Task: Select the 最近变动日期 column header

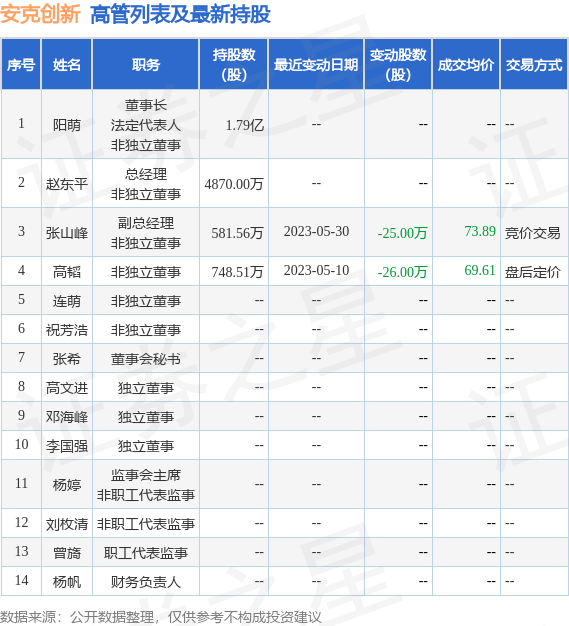Action: point(316,65)
